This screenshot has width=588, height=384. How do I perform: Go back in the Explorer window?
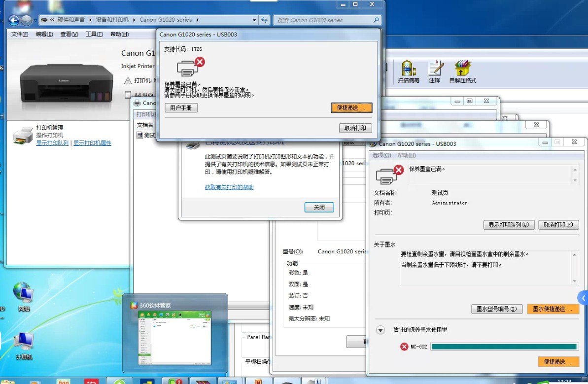[14, 20]
